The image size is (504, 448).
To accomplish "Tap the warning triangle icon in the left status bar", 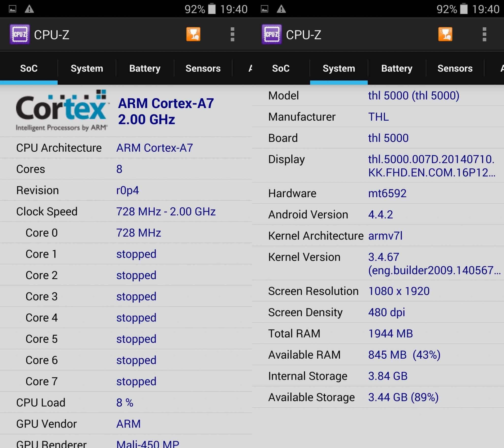I will pos(29,9).
